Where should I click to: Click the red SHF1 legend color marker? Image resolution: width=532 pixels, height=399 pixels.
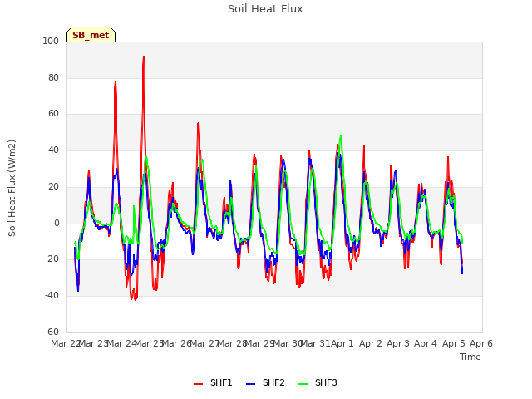198,384
